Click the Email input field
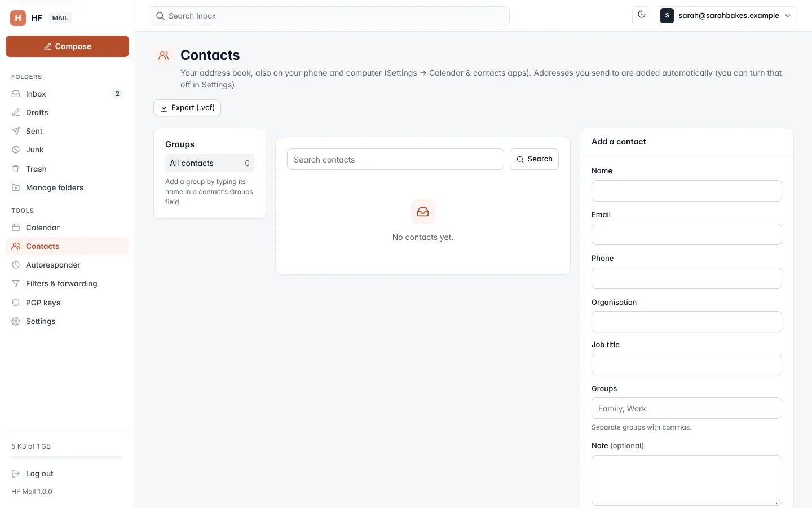812x508 pixels. (x=687, y=234)
